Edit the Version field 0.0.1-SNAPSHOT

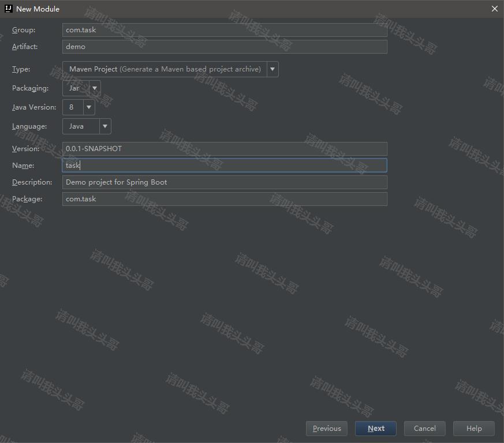[x=225, y=149]
